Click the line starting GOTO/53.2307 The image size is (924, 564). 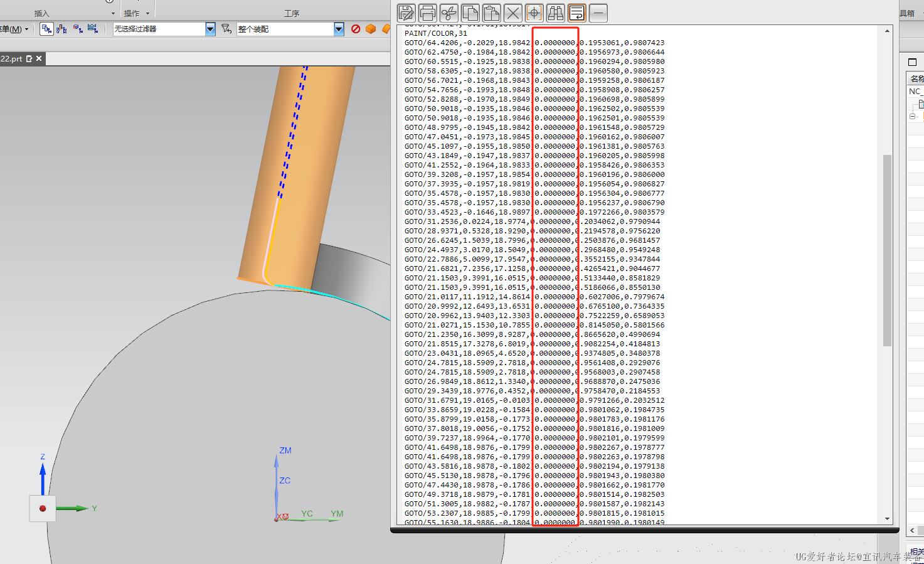click(534, 513)
